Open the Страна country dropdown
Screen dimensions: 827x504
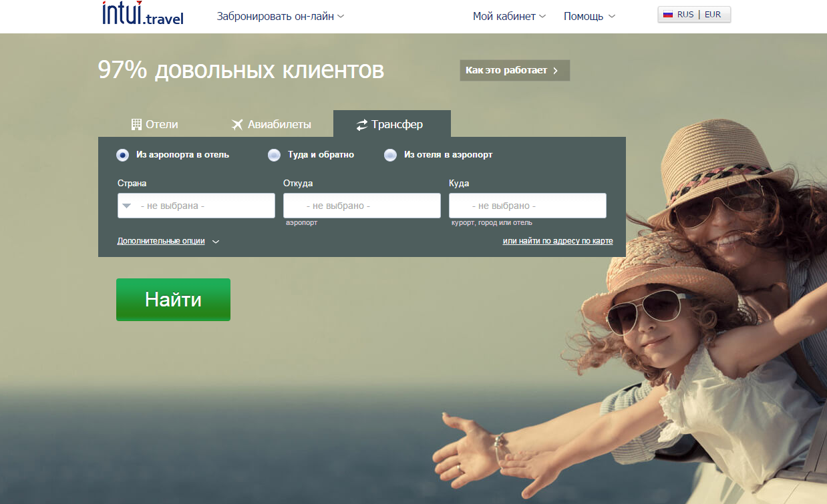pyautogui.click(x=196, y=206)
